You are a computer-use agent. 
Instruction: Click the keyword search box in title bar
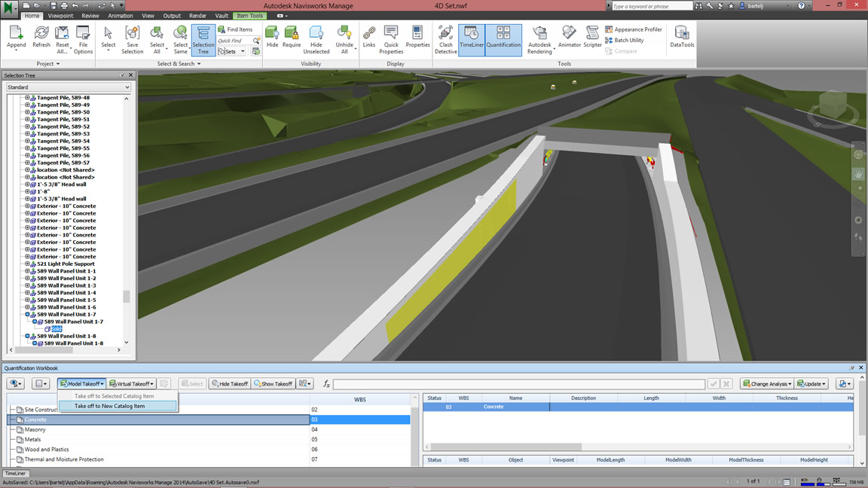tap(652, 6)
